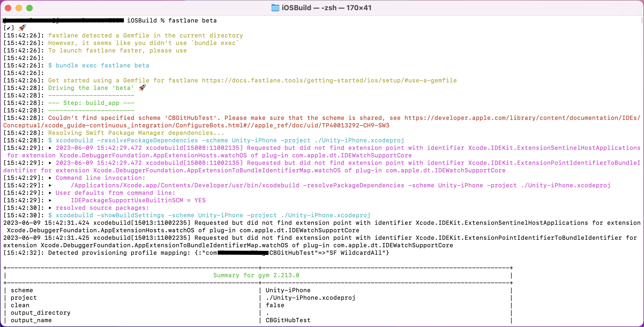Click the green zoom window button
The image size is (644, 327).
pos(29,8)
